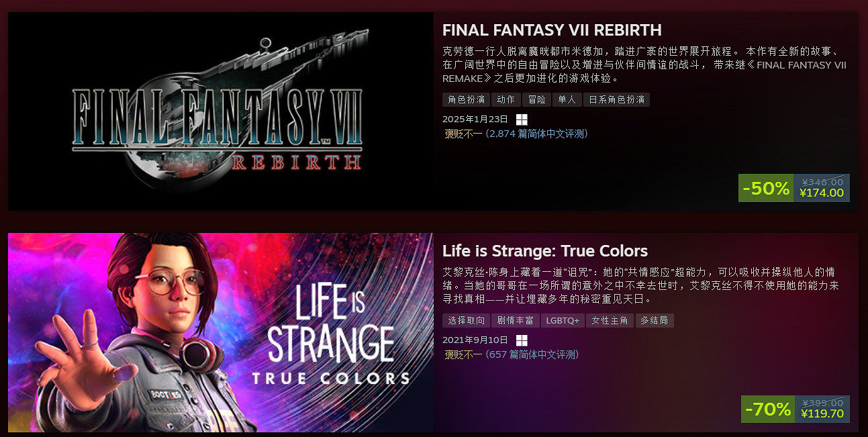Select the LGBTQ+ tag
This screenshot has width=868, height=437.
click(x=563, y=321)
